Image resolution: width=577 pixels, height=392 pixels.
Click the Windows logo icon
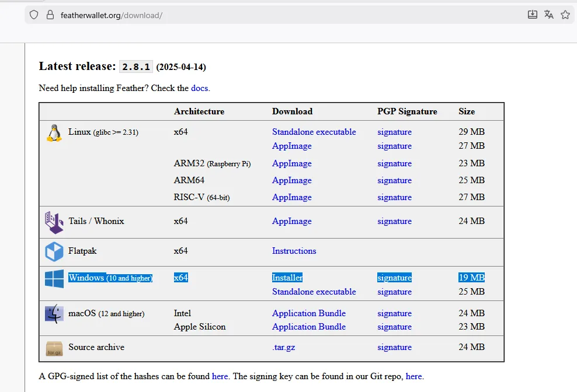pyautogui.click(x=54, y=279)
